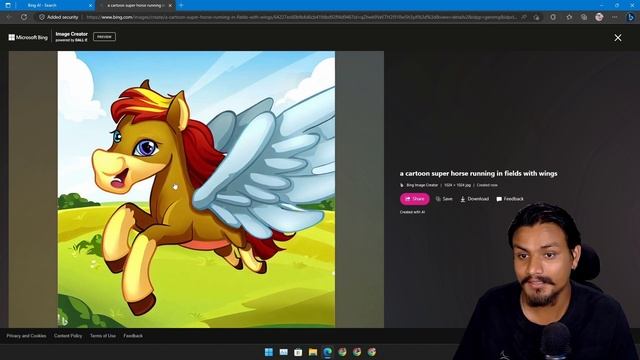Click the browser profile avatar
640x360 pixels.
(599, 17)
